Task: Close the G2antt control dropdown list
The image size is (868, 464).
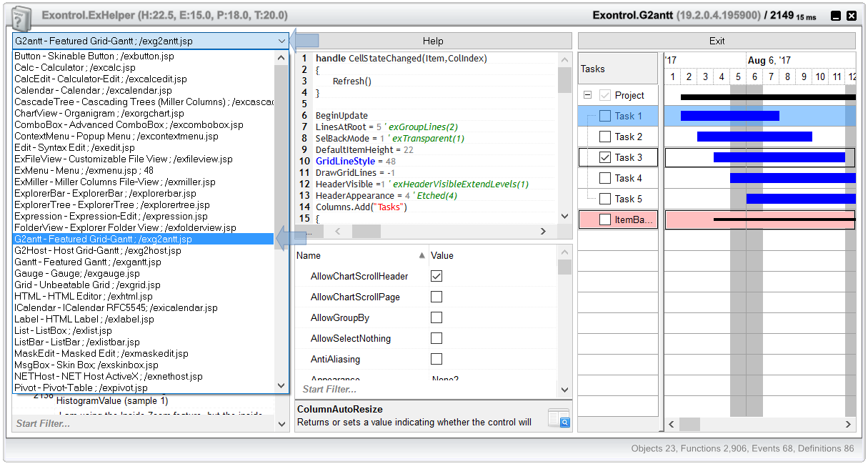Action: pos(281,41)
